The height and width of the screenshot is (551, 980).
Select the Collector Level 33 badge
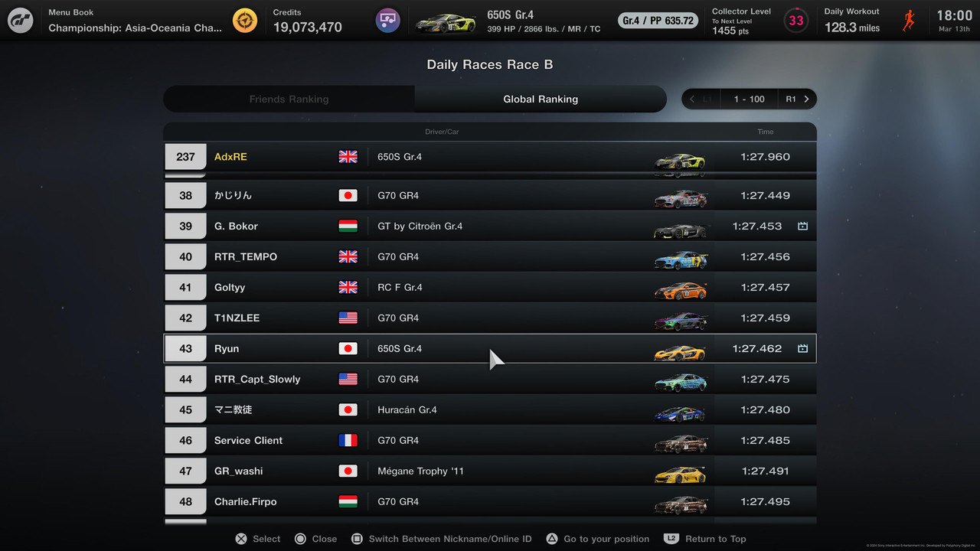[796, 21]
